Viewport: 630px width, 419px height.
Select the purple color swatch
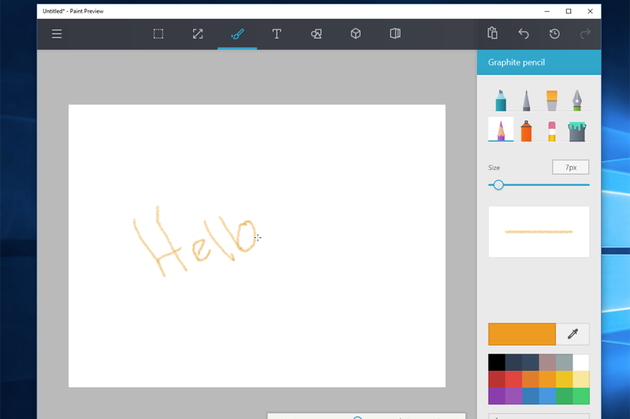[x=497, y=396]
